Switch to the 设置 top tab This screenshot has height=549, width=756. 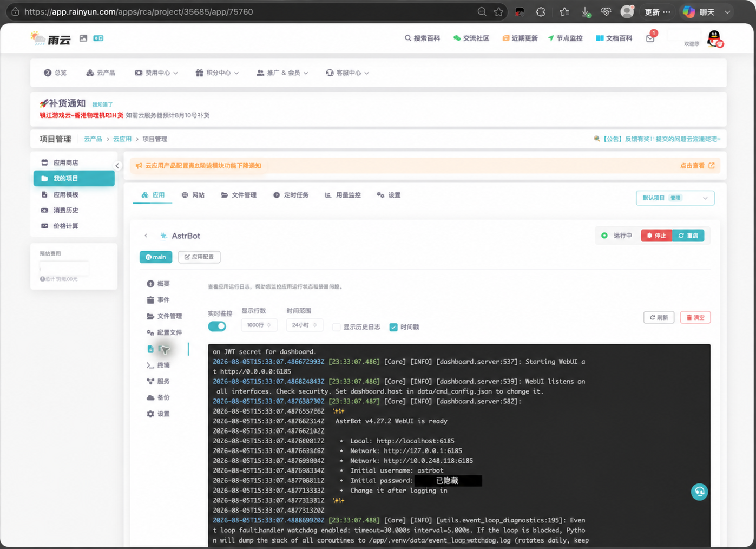click(x=389, y=195)
